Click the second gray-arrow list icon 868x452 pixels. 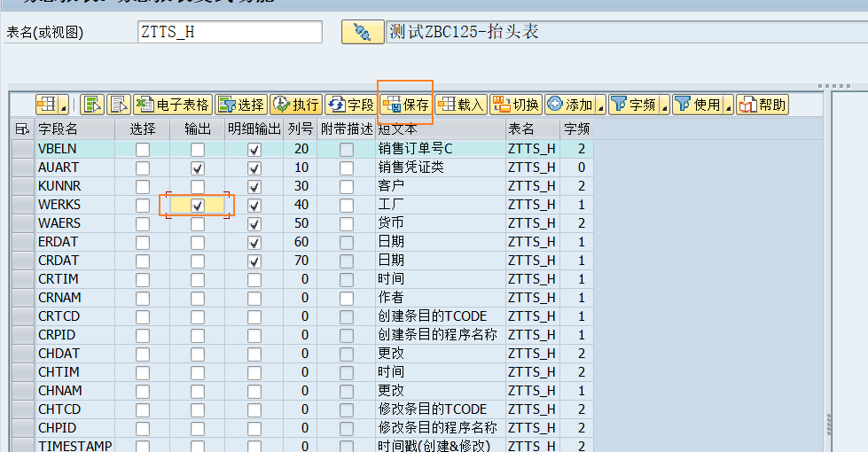119,105
